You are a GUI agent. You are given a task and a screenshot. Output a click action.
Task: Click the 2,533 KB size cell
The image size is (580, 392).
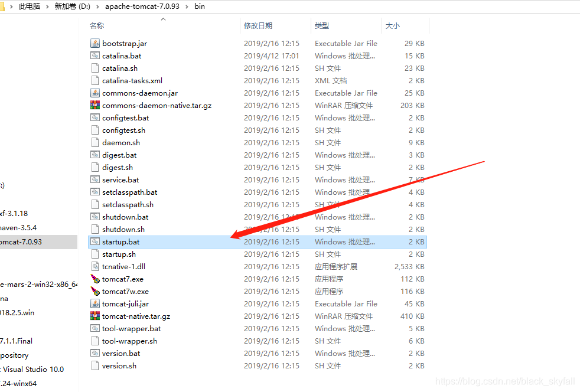tap(409, 267)
